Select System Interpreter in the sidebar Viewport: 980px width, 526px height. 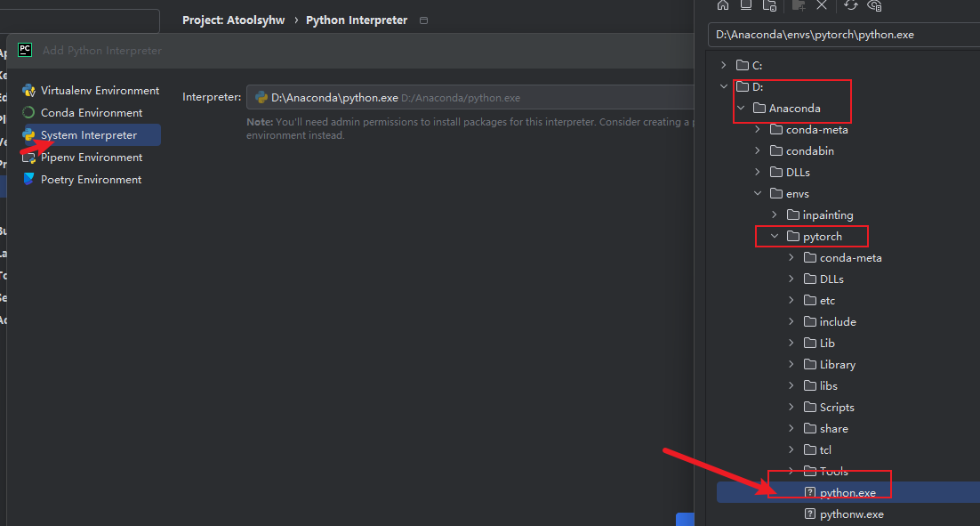(x=89, y=134)
